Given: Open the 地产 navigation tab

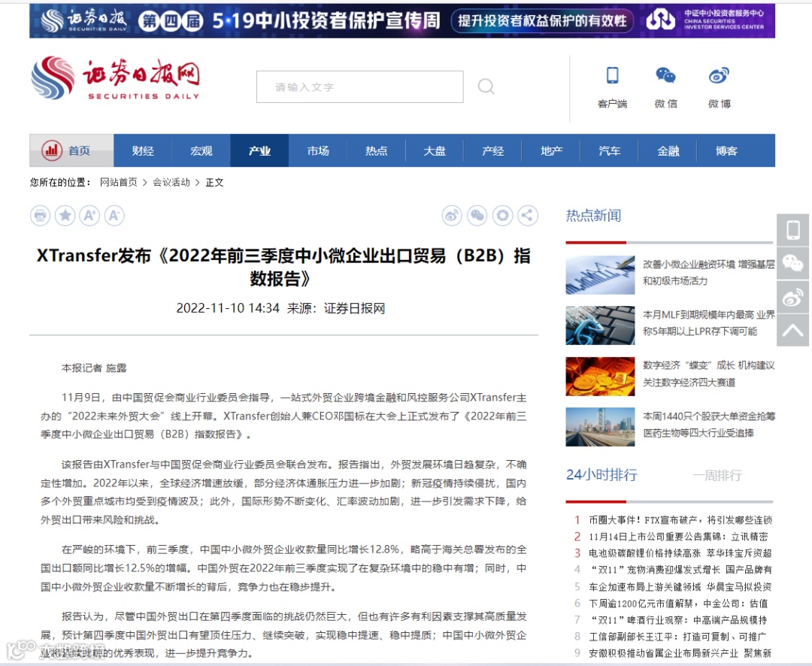Looking at the screenshot, I should [x=551, y=150].
